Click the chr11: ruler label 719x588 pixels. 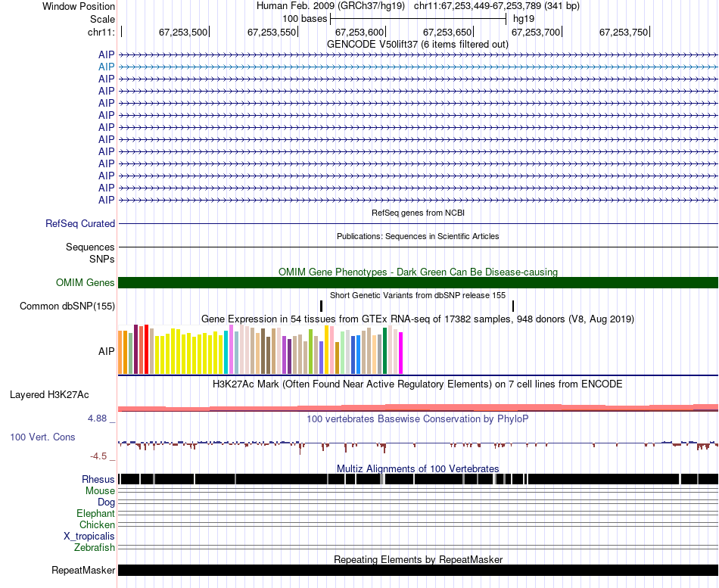pyautogui.click(x=101, y=32)
